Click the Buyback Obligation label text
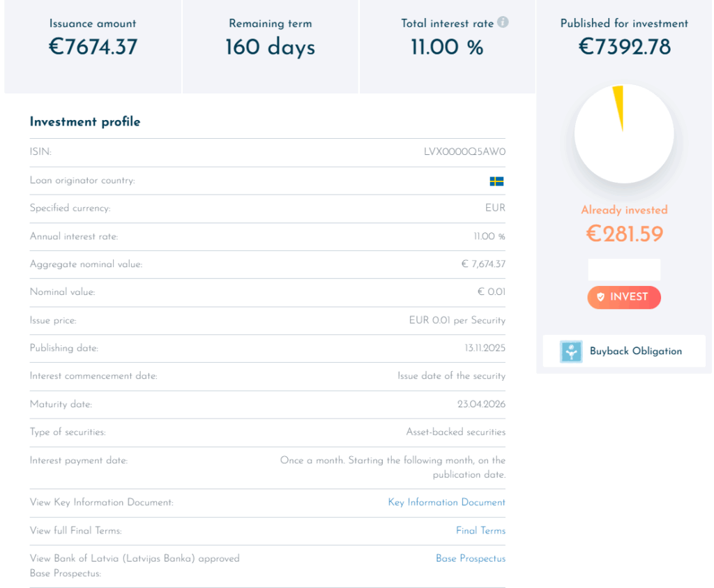This screenshot has height=588, width=714. [635, 352]
